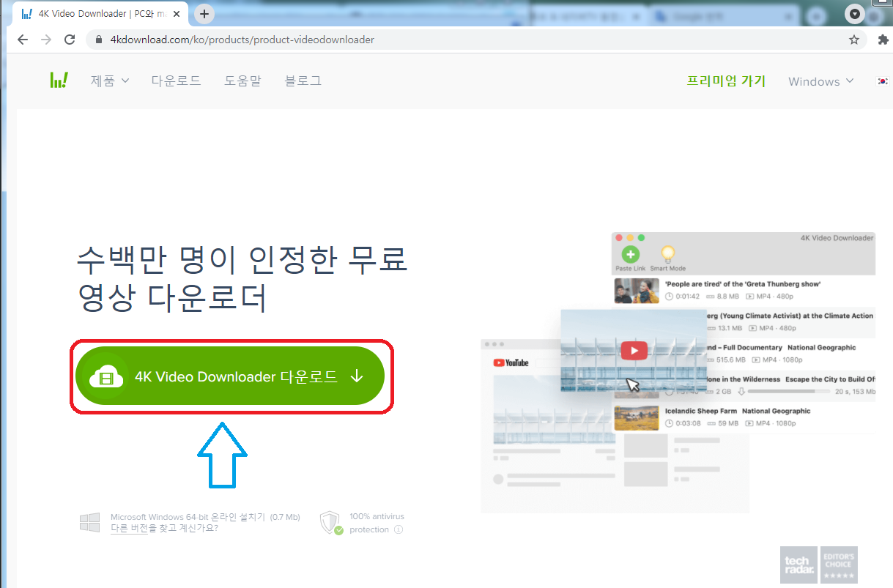Open the 다운로드 menu item

[x=176, y=81]
